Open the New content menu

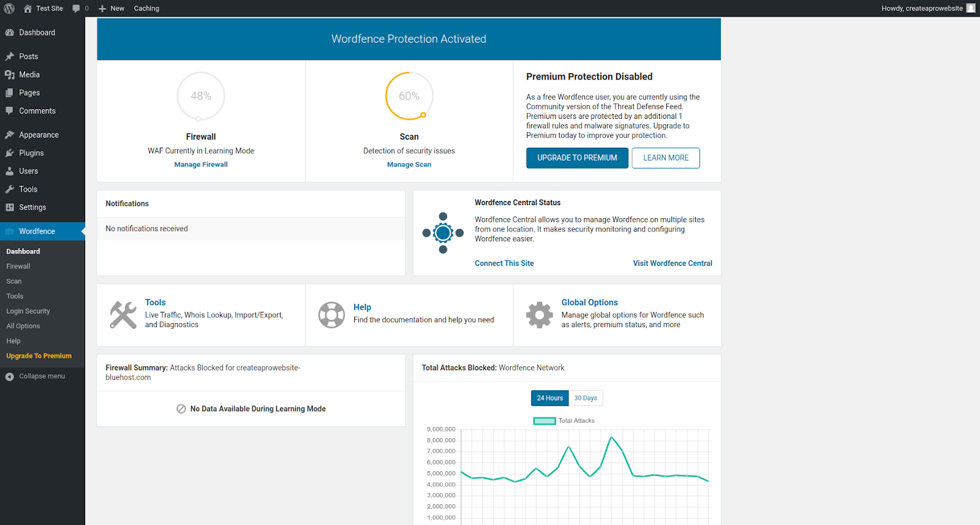[x=111, y=9]
